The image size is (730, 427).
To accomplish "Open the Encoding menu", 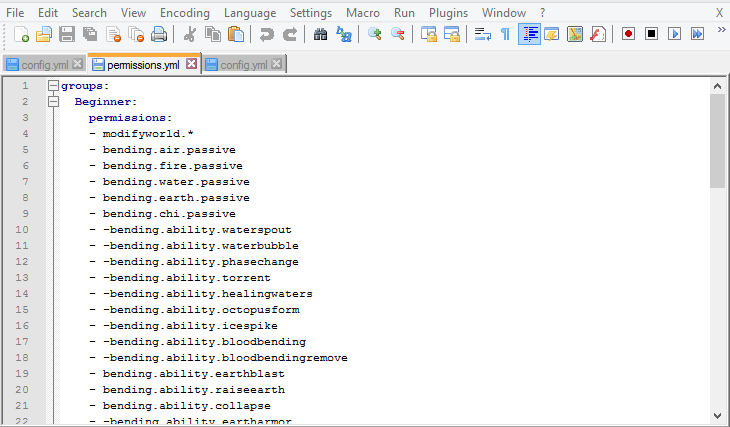I will pos(185,13).
